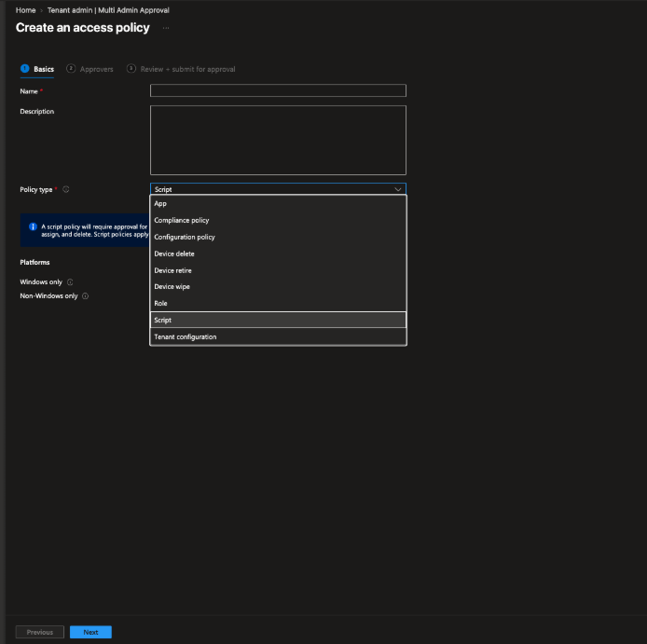
Task: Focus the Description text area
Action: point(278,141)
